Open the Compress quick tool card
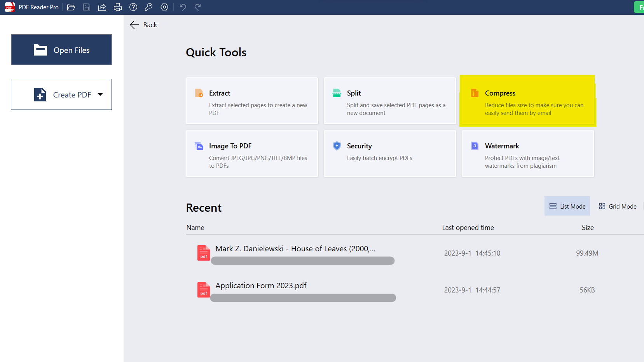The height and width of the screenshot is (362, 644). click(x=528, y=101)
